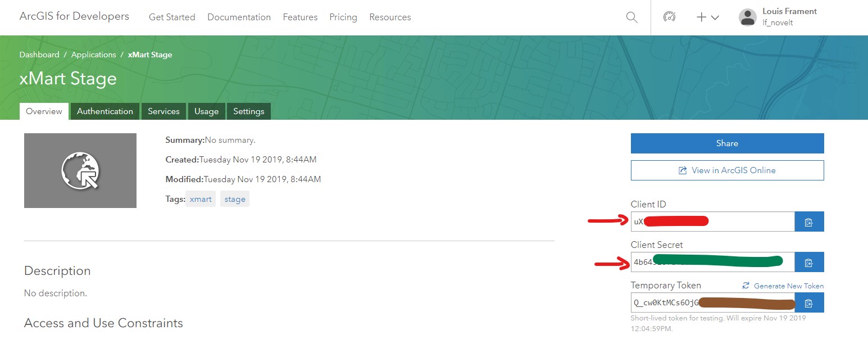The height and width of the screenshot is (339, 868).
Task: Select the Temporary Token field
Action: point(712,302)
